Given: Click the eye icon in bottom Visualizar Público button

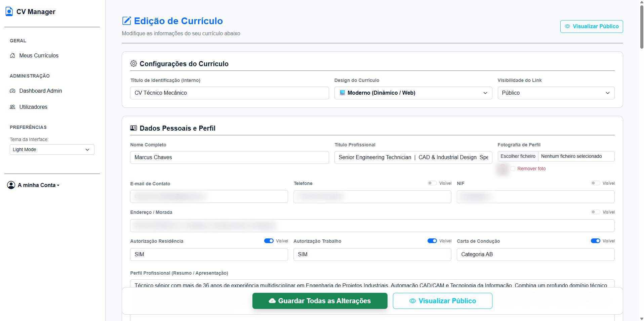Looking at the screenshot, I should [x=412, y=301].
